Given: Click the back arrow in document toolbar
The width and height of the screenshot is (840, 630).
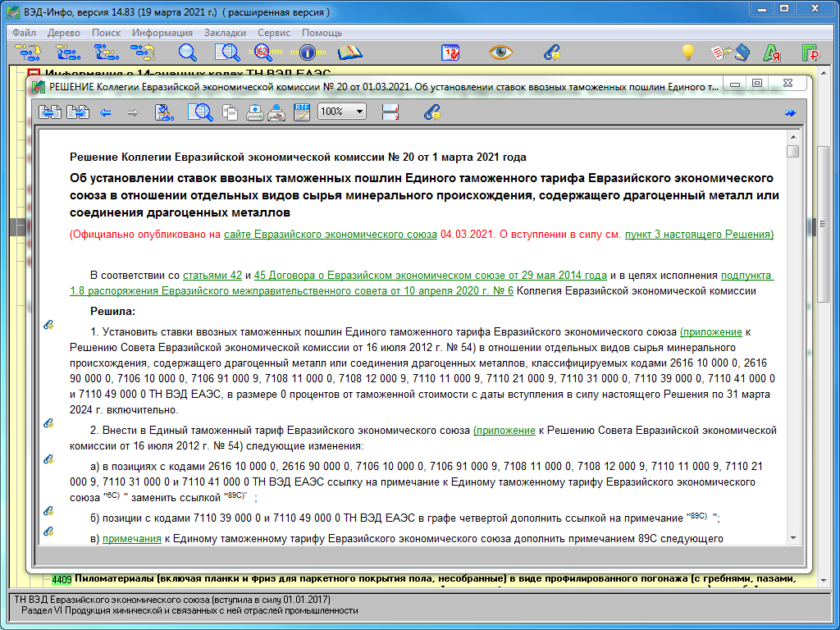Looking at the screenshot, I should click(106, 113).
